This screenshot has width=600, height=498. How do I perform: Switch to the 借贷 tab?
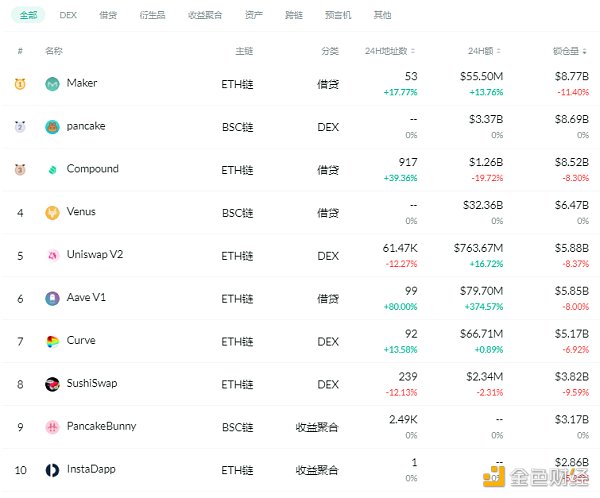108,15
